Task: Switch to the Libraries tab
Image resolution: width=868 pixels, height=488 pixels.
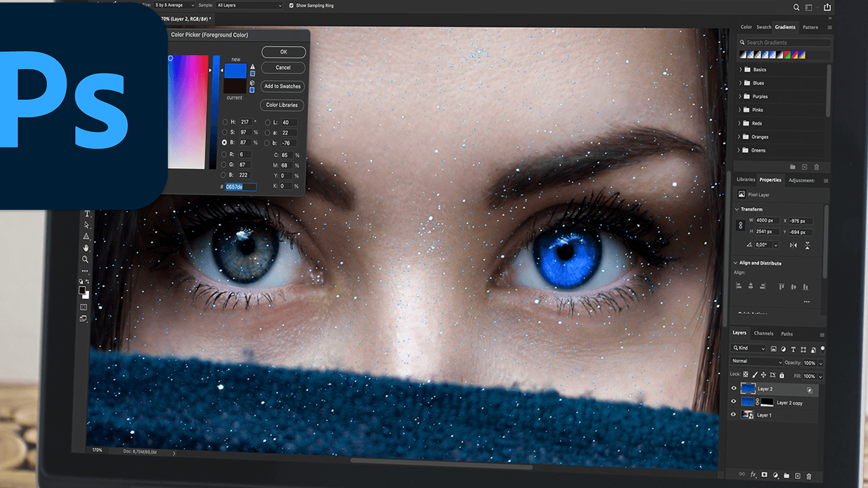Action: (x=746, y=180)
